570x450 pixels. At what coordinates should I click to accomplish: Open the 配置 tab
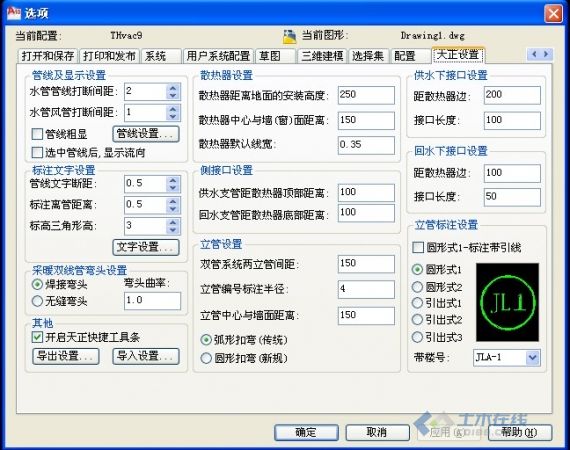[x=410, y=56]
